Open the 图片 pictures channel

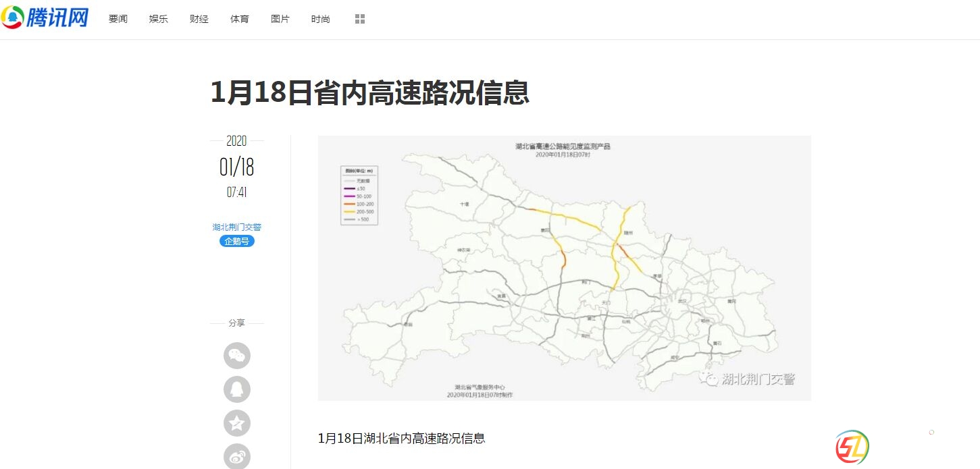tap(280, 20)
